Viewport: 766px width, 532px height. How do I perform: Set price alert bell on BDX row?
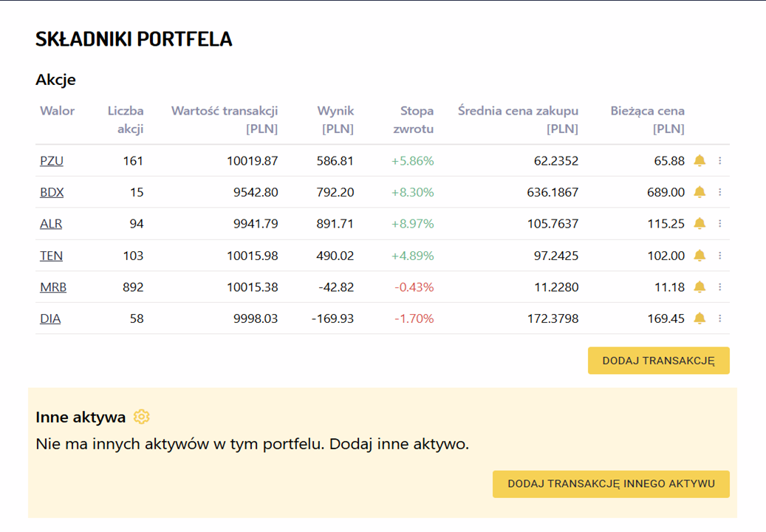click(x=700, y=192)
